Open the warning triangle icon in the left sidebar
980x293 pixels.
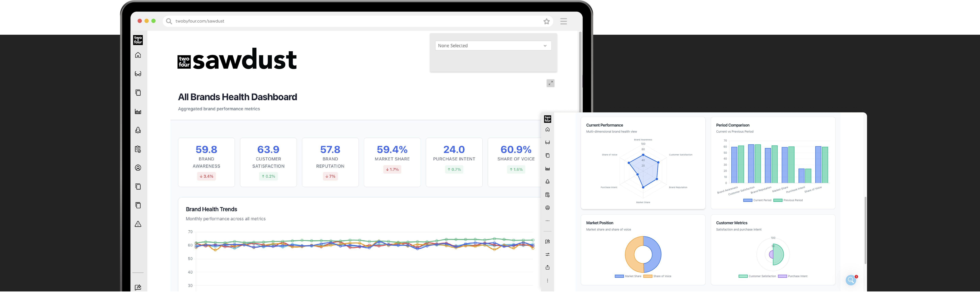coord(138,224)
